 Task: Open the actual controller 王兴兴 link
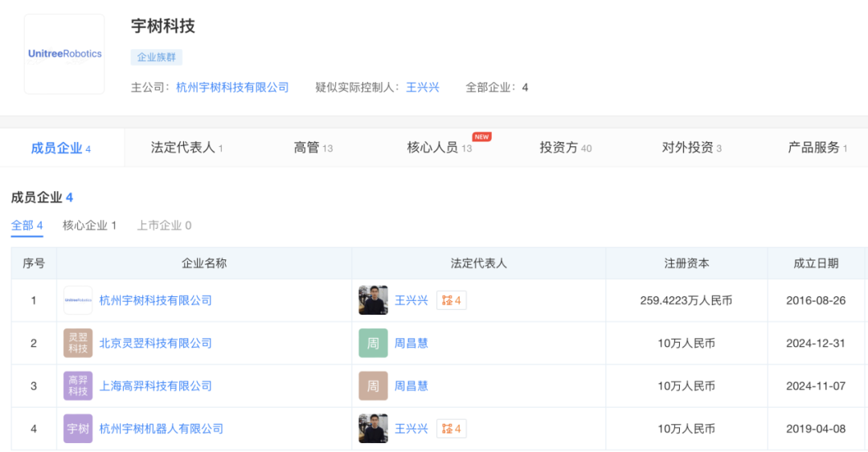pos(422,88)
